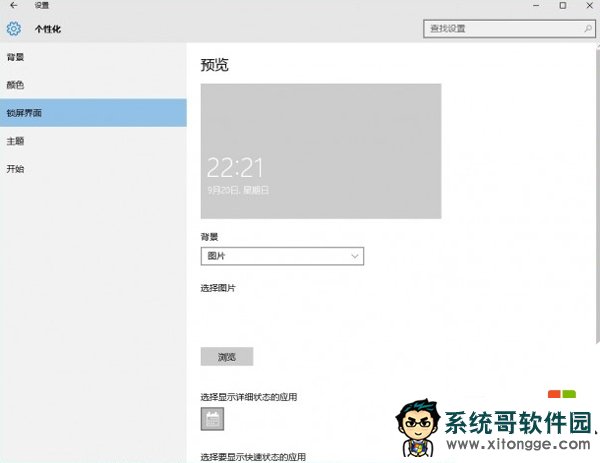Click the 选择图片 label
The image size is (600, 463).
(x=218, y=288)
